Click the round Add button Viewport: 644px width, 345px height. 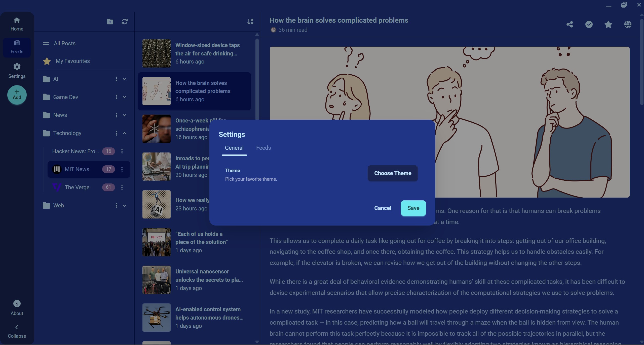[17, 95]
